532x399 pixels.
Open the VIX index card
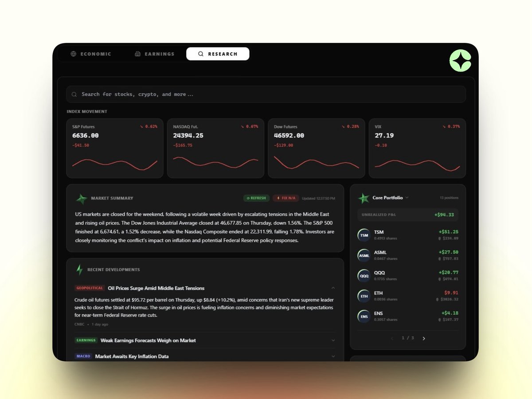pos(417,148)
